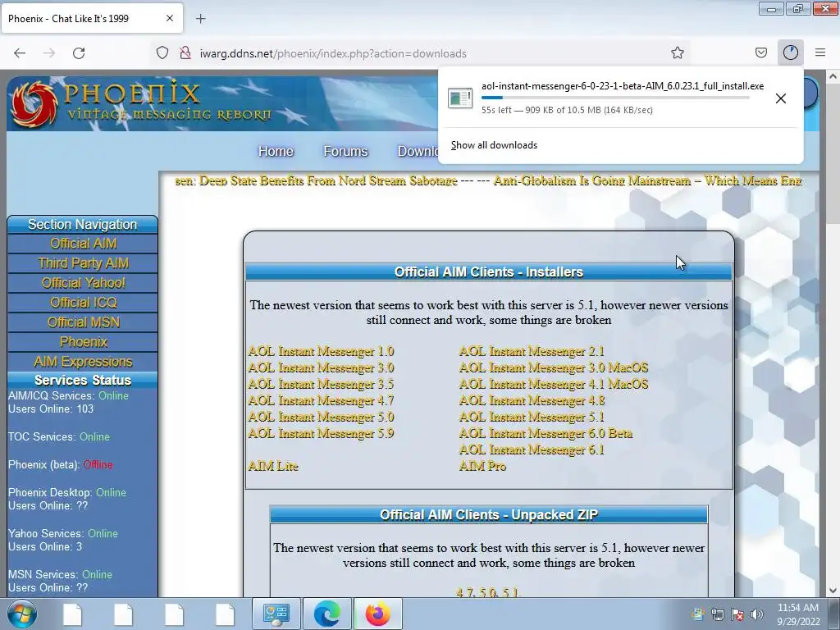Select Official MSN section
This screenshot has height=630, width=840.
point(83,322)
